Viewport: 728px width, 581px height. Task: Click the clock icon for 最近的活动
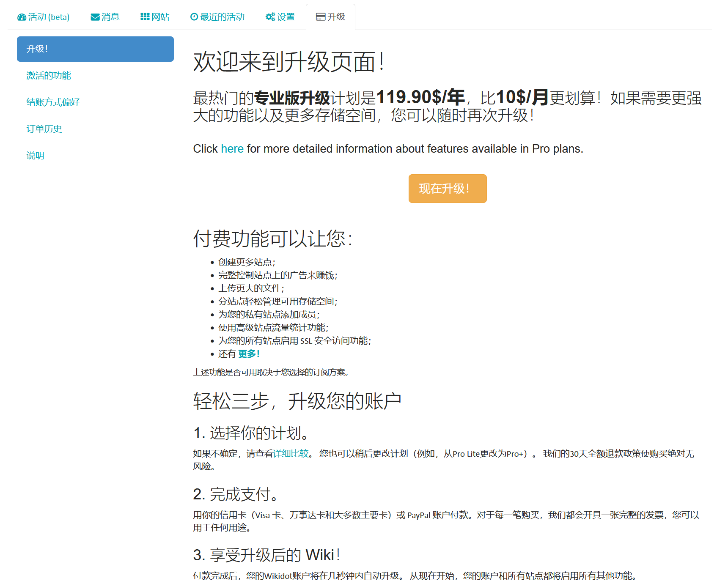coord(194,16)
